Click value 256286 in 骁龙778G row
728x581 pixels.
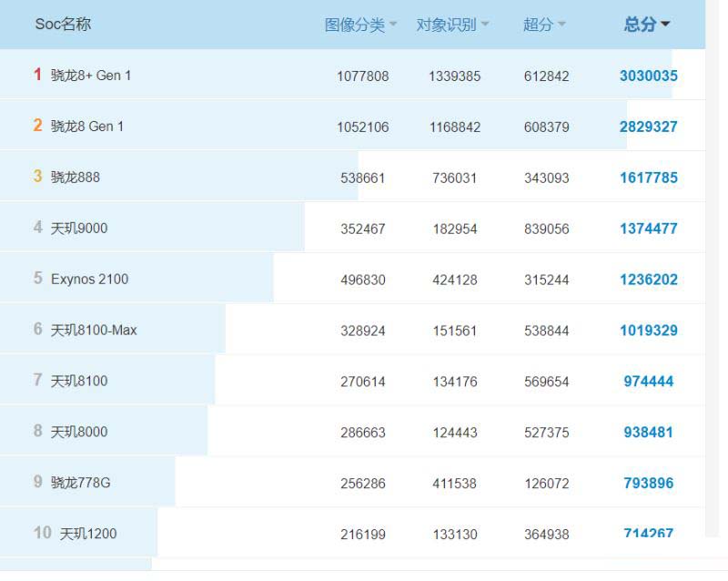362,484
